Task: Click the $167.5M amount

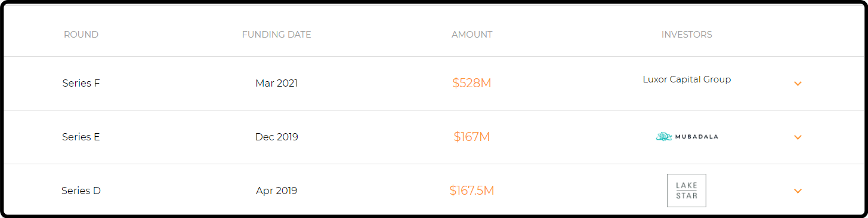Action: coord(472,191)
